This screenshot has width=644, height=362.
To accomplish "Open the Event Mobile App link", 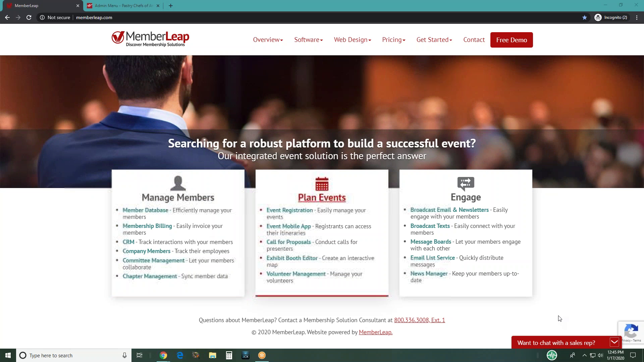I will (x=288, y=226).
